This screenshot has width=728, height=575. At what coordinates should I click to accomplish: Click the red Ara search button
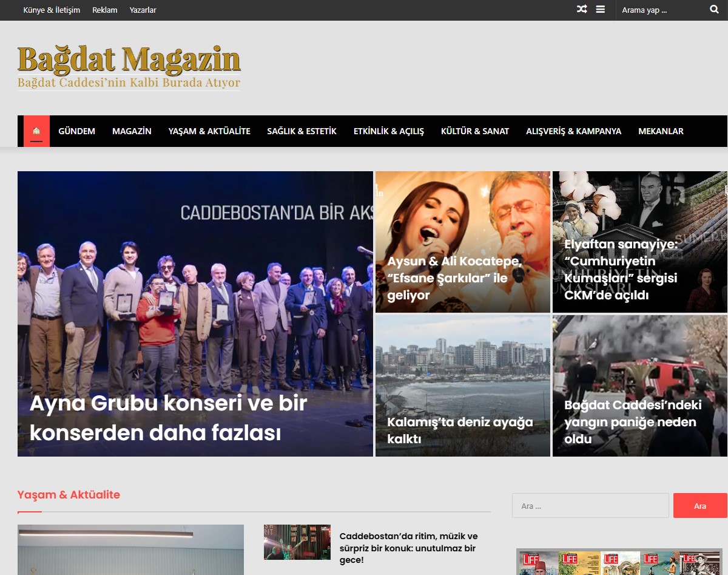click(699, 505)
